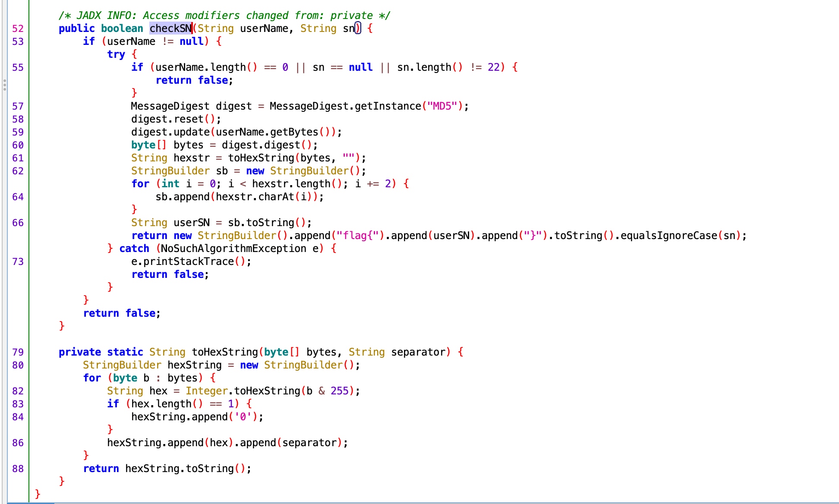Screen dimensions: 839x504
Task: Click the "MD5" string literal
Action: pos(442,106)
